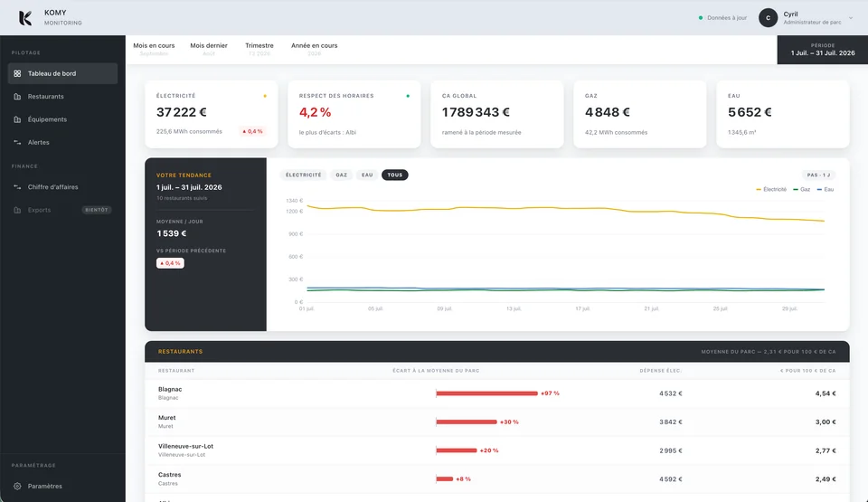Click the Respect des horaires 4,2 % card
The width and height of the screenshot is (868, 502).
(354, 114)
